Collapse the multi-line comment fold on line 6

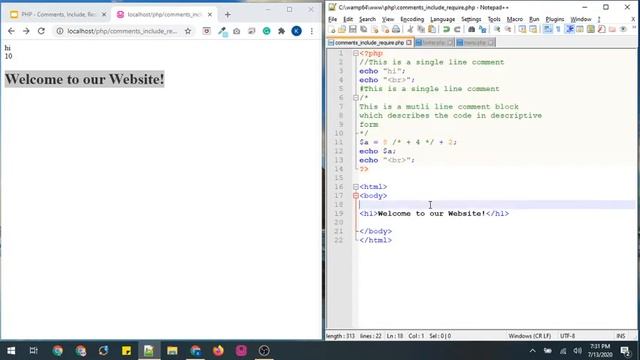[x=356, y=98]
